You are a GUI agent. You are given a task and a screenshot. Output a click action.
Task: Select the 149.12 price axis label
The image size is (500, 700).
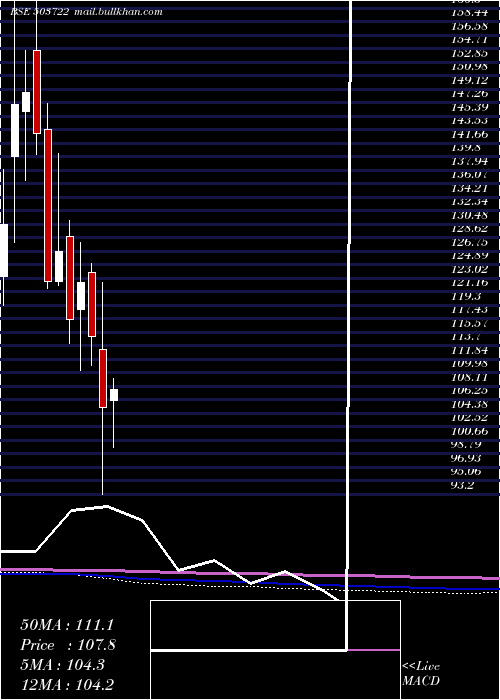click(x=469, y=80)
